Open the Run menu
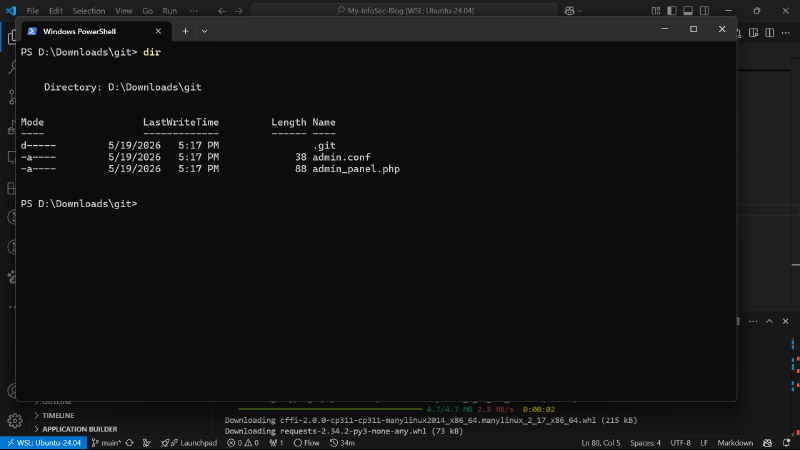The width and height of the screenshot is (800, 450). pyautogui.click(x=169, y=11)
